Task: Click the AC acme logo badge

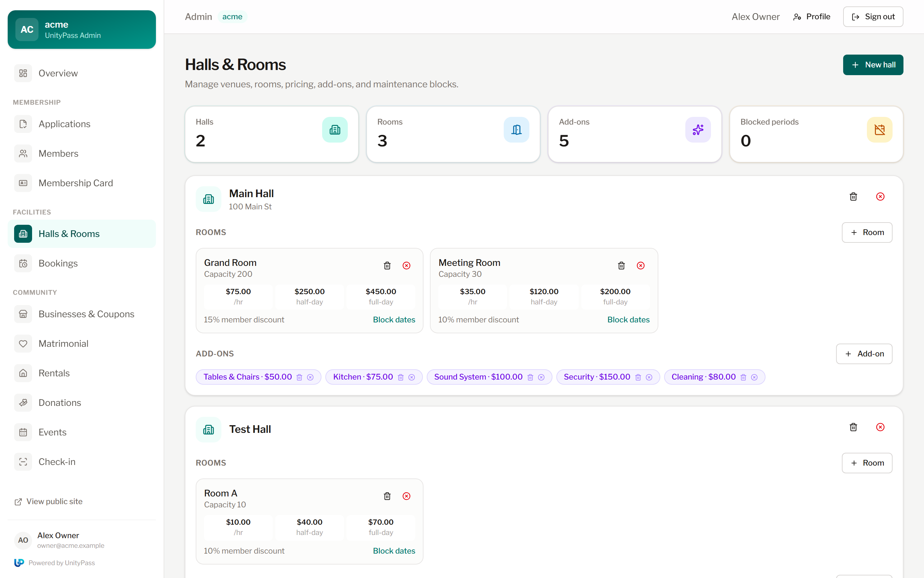Action: (x=27, y=30)
